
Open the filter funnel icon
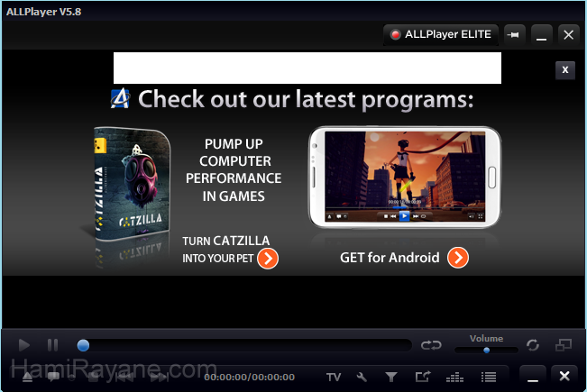391,377
